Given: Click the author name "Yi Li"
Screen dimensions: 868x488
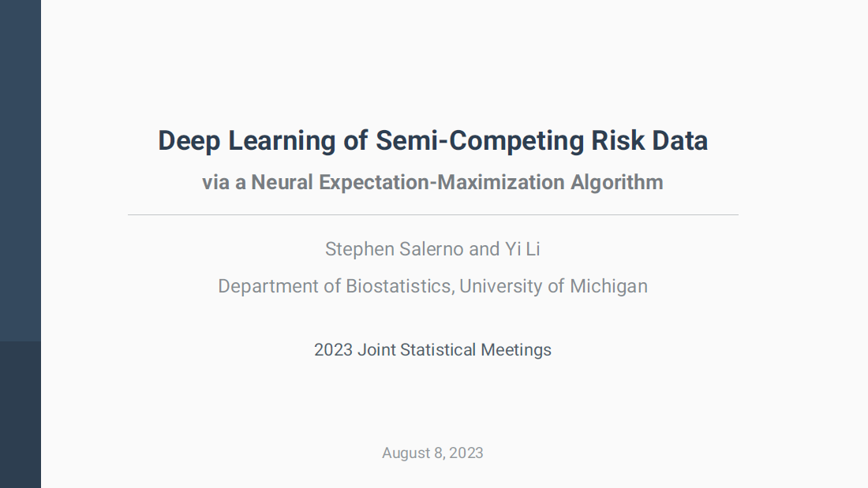Looking at the screenshot, I should 522,250.
